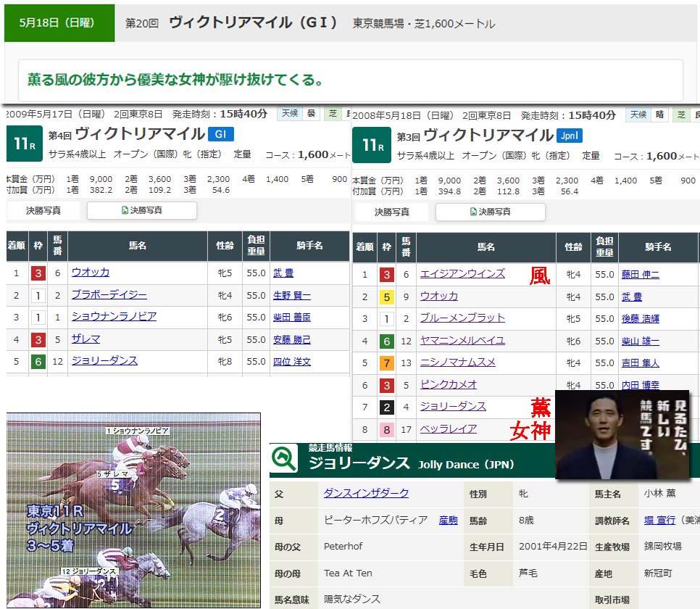Open sire ダンスインザダーク link
Image resolution: width=700 pixels, height=609 pixels.
366,493
